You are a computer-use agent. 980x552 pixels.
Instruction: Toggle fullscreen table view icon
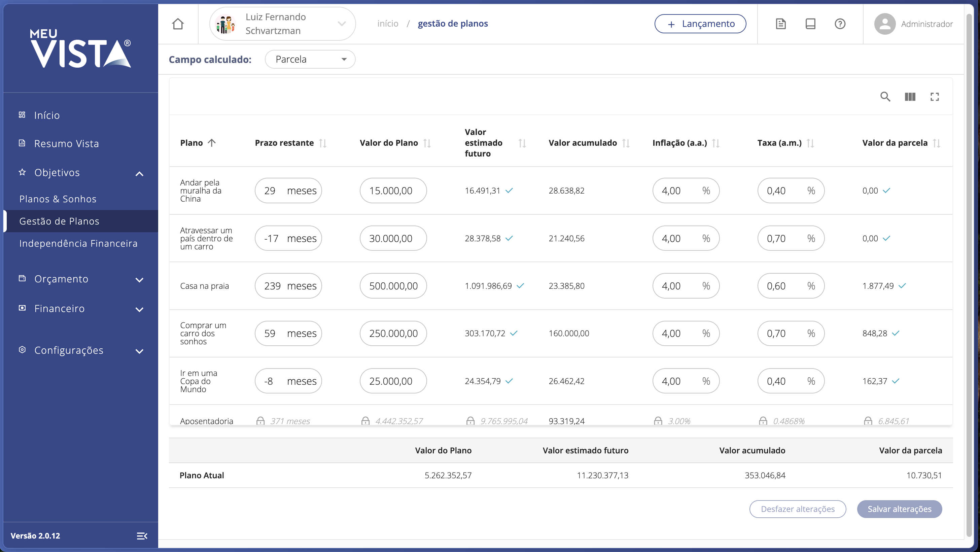pos(934,97)
